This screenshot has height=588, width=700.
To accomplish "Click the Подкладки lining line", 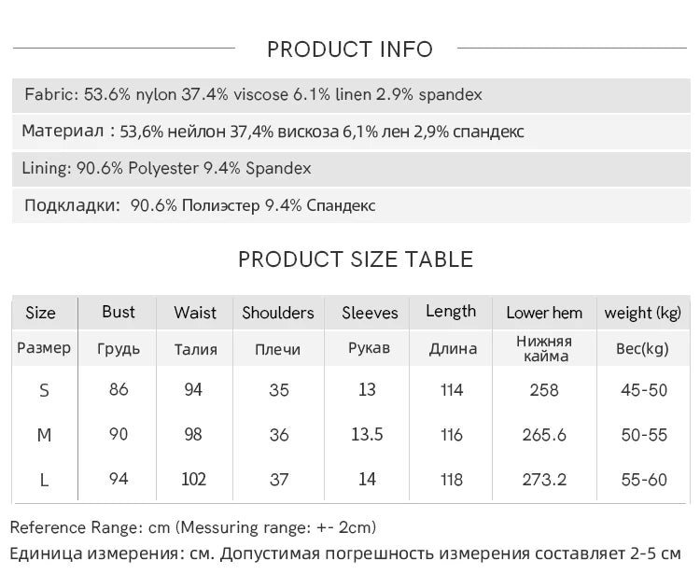I will [x=351, y=205].
